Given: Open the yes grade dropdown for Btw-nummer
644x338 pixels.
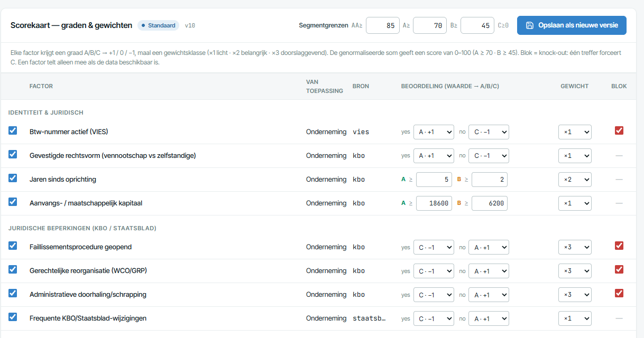Looking at the screenshot, I should (x=434, y=132).
